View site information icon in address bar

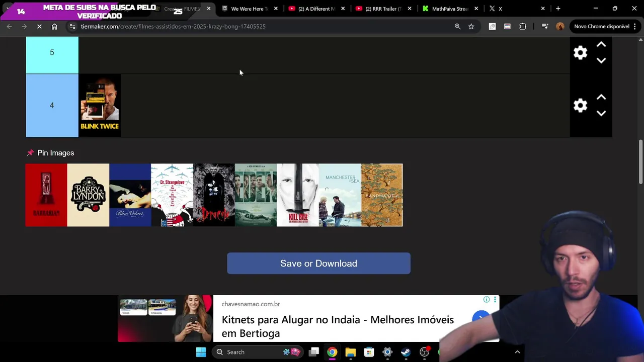[72, 27]
